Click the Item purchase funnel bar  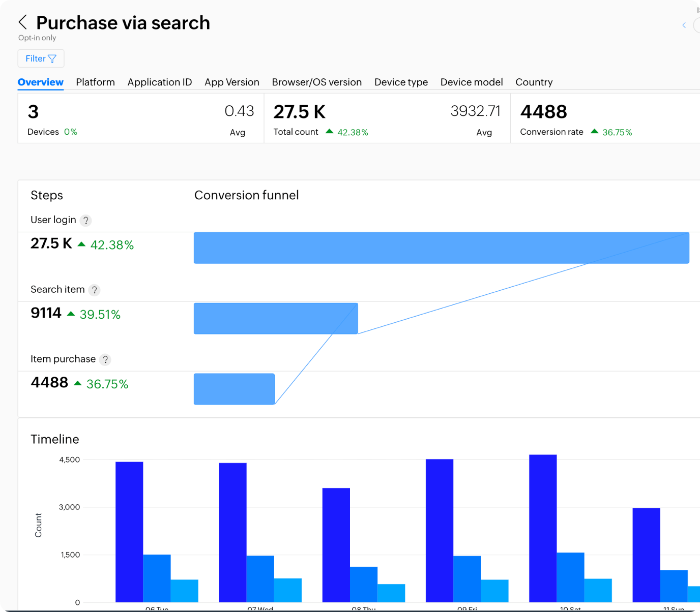point(234,389)
